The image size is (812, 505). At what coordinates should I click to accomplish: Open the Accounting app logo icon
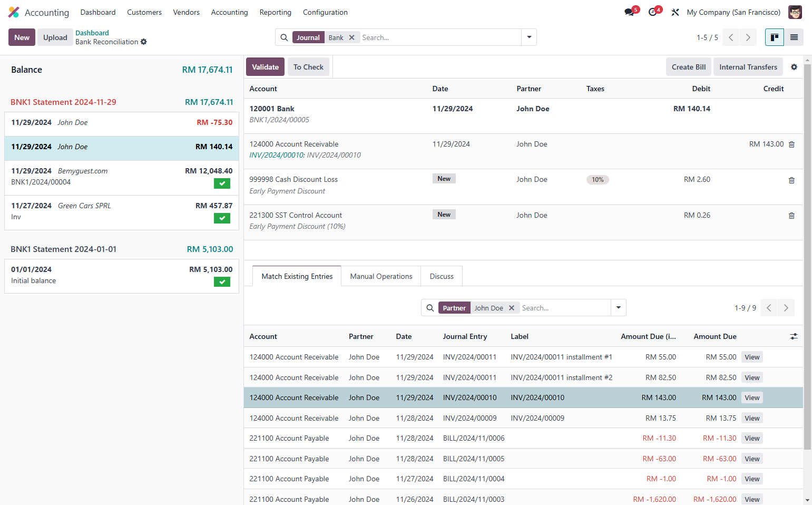14,12
